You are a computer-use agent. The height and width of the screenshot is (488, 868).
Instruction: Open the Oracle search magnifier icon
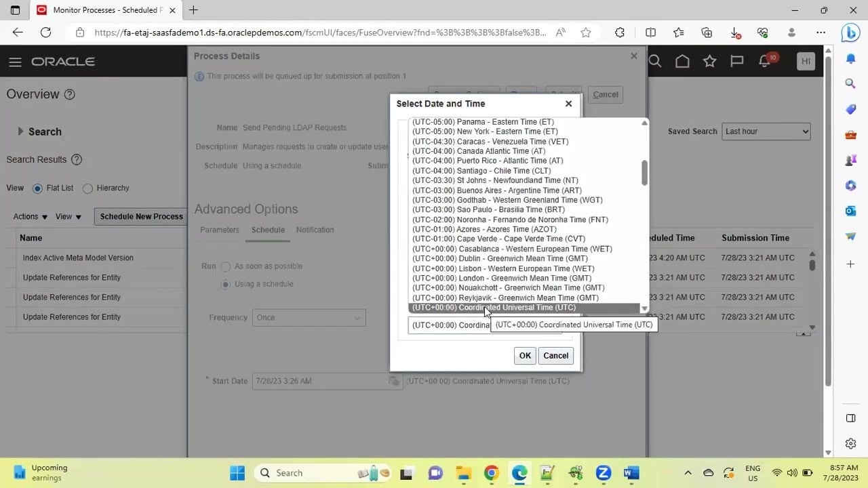click(655, 62)
